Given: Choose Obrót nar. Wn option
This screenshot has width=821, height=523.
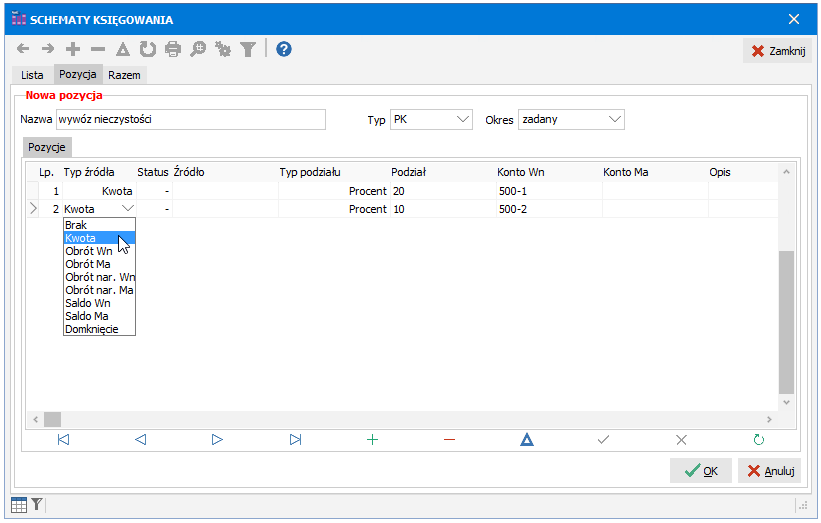Looking at the screenshot, I should (99, 277).
